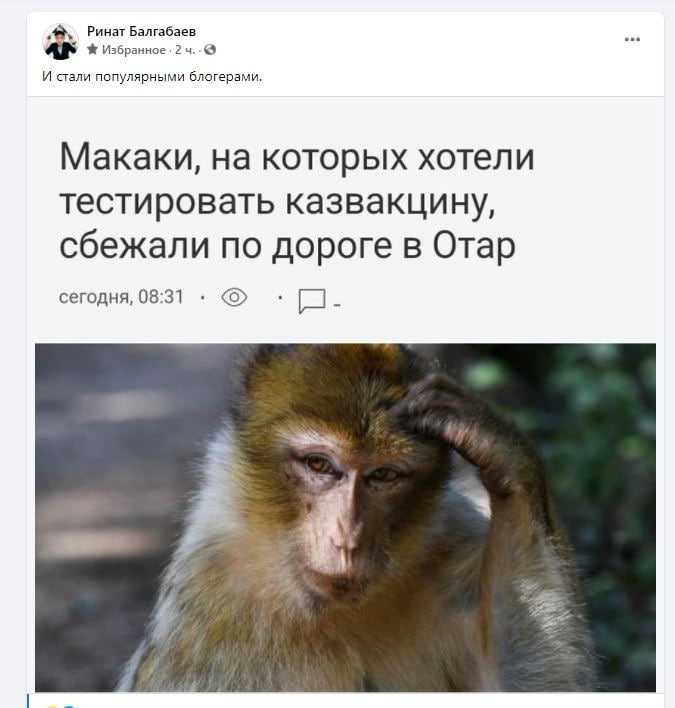Viewport: 675px width, 708px height.
Task: Open Ринат Балгабаев's profile picture
Action: (x=60, y=42)
